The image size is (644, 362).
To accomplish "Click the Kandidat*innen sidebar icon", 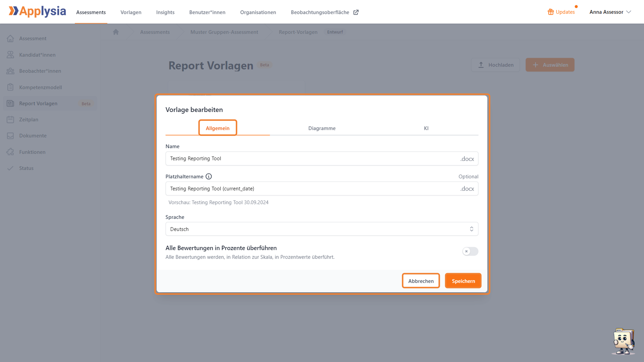I will [x=10, y=55].
